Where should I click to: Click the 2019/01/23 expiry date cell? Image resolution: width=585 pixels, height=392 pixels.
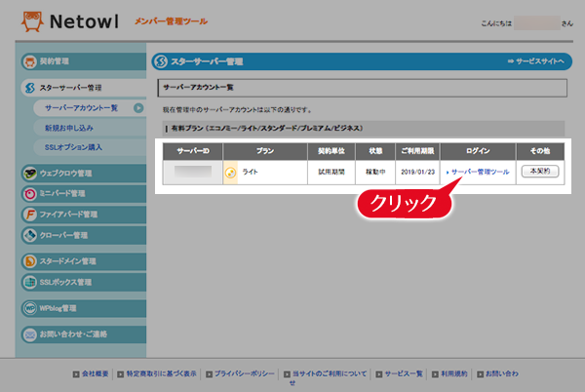[x=418, y=172]
